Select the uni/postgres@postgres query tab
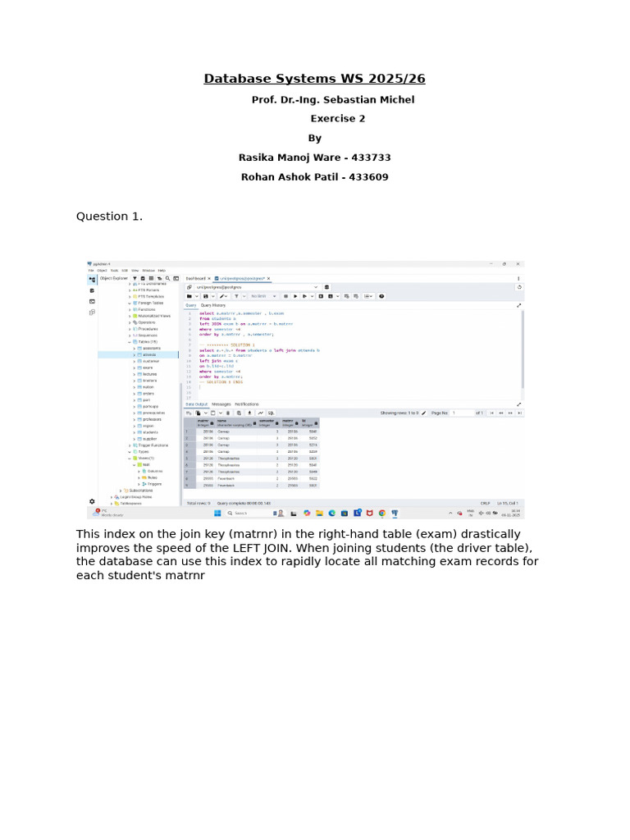This screenshot has width=630, height=840. [242, 279]
